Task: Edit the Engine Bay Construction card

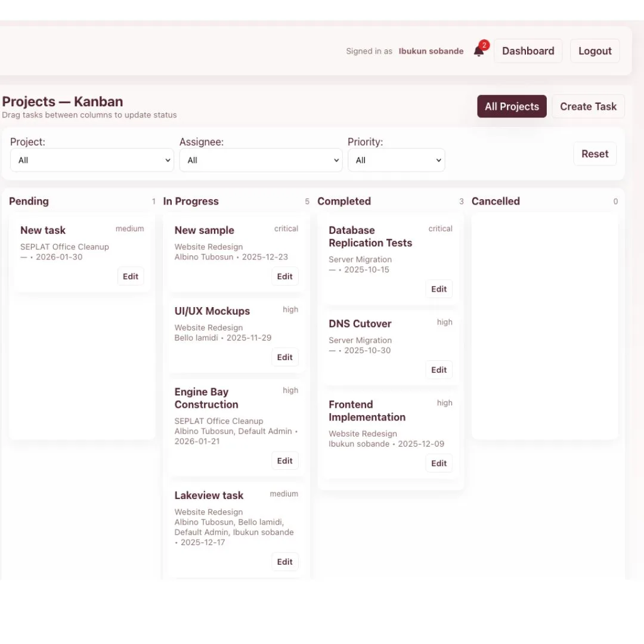Action: (x=284, y=461)
